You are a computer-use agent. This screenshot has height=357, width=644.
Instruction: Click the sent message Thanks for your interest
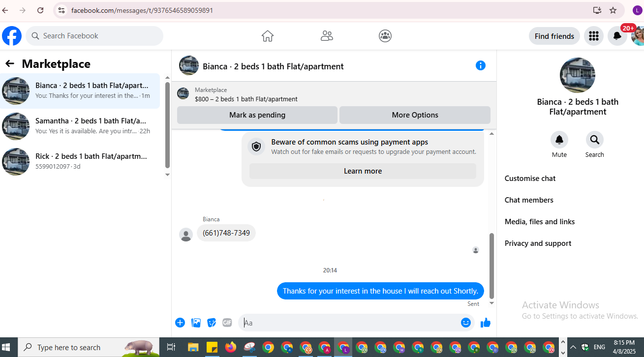[380, 291]
